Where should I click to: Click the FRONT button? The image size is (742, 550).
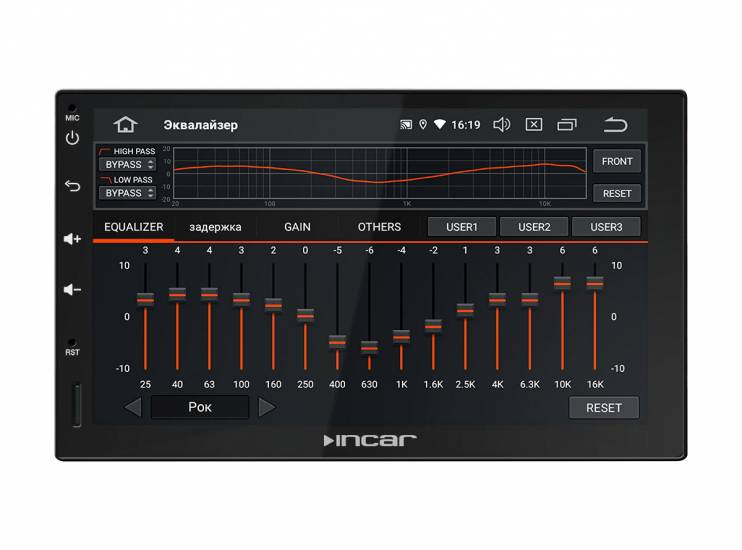[x=617, y=161]
